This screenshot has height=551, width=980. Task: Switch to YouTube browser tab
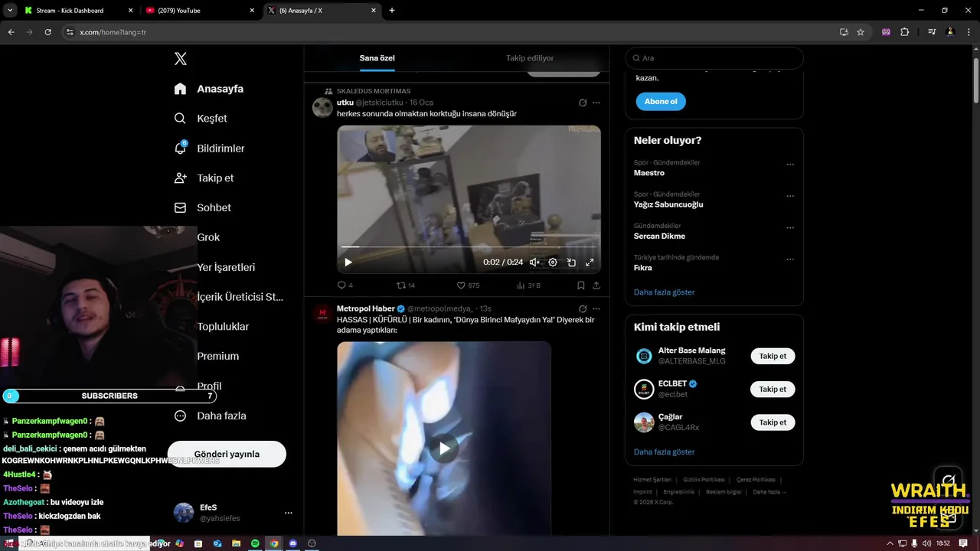point(199,11)
